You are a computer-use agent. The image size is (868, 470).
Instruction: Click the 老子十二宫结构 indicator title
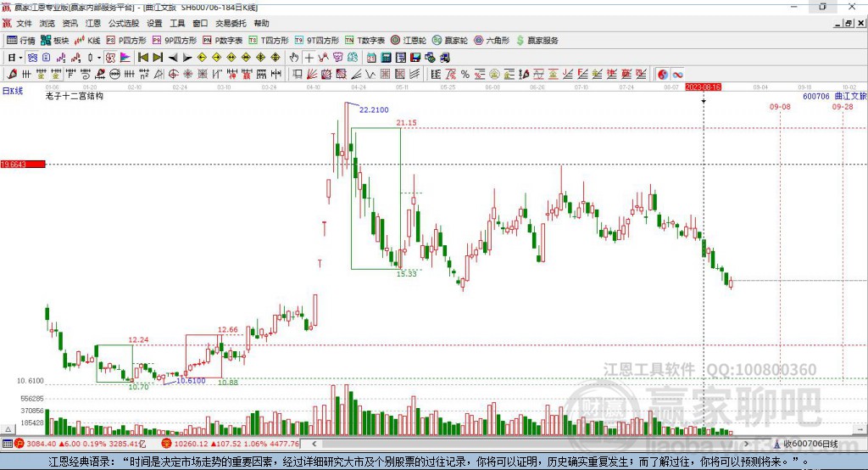point(75,96)
